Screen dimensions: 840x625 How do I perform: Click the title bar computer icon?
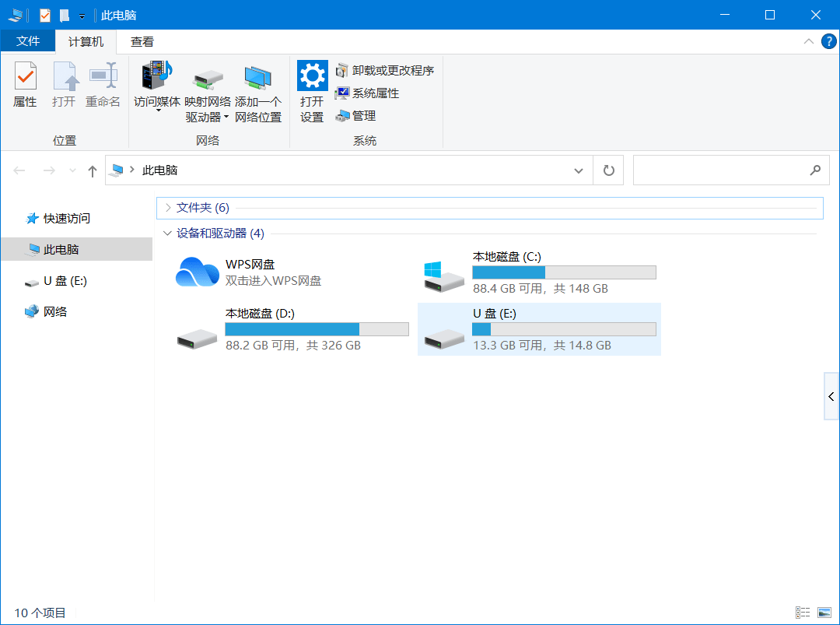click(15, 16)
